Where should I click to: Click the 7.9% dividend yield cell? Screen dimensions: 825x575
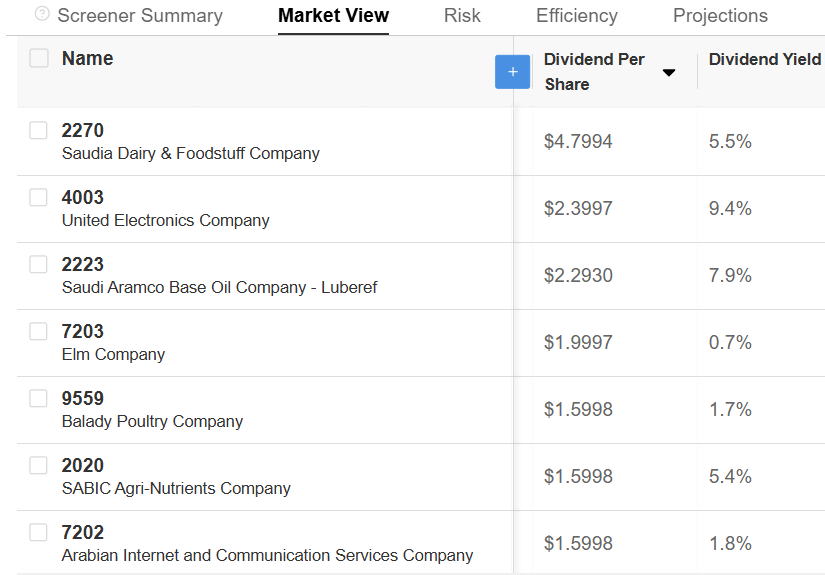click(730, 275)
